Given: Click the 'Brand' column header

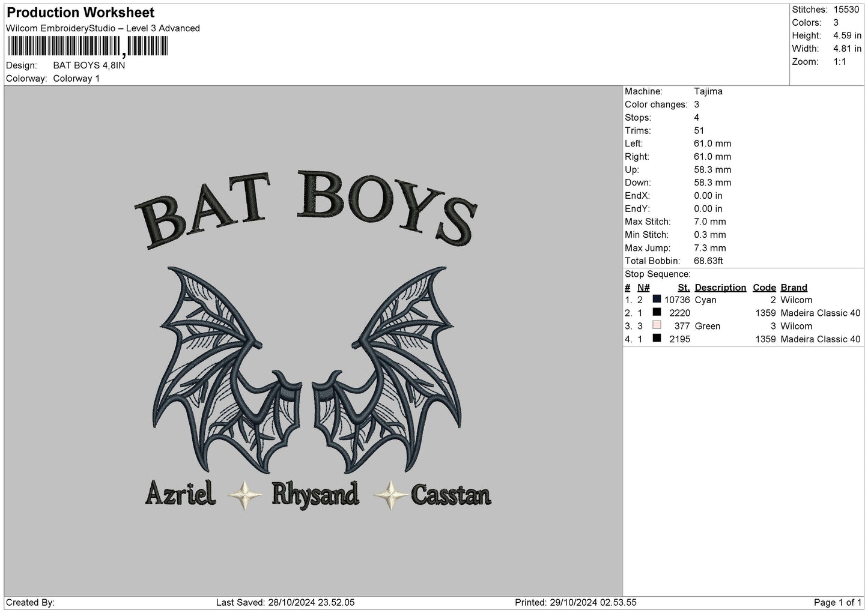Looking at the screenshot, I should click(x=794, y=288).
